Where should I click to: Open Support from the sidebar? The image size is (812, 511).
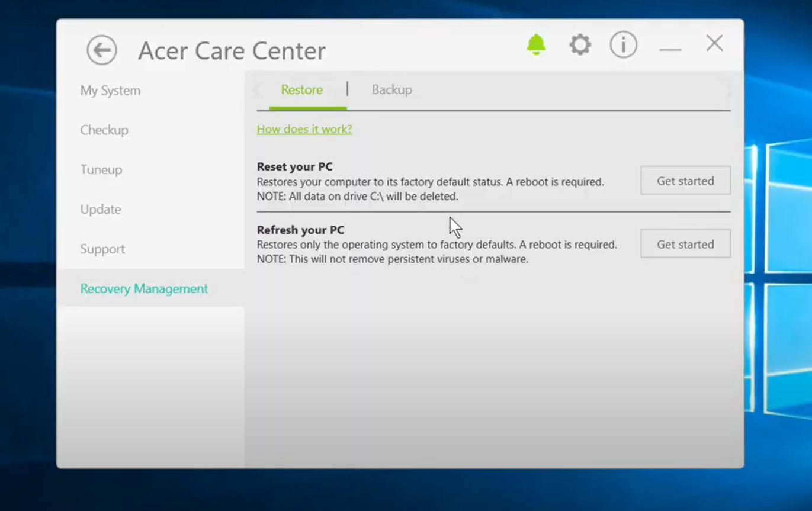click(102, 249)
